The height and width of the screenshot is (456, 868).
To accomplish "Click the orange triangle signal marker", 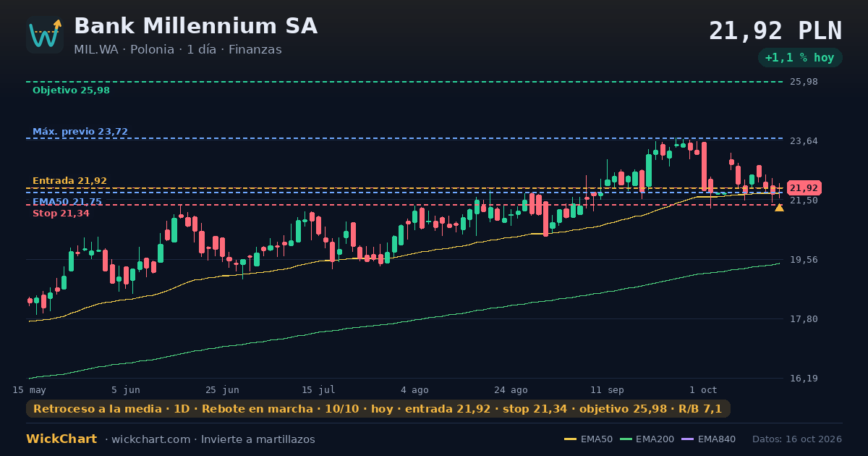I will (x=779, y=208).
